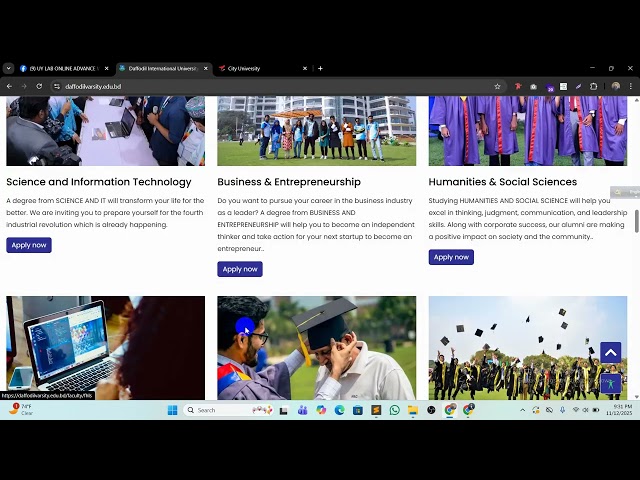Reload the Daffodil University page
This screenshot has height=480, width=640.
[39, 87]
